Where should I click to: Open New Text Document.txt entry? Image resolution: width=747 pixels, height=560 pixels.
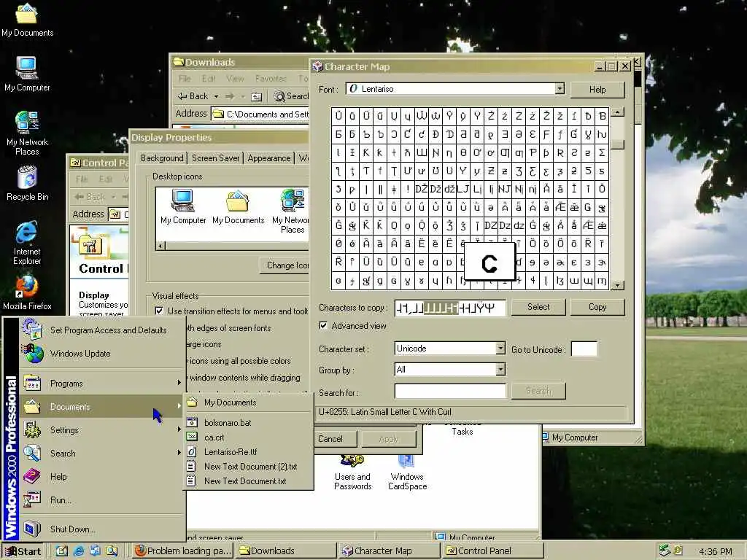(x=248, y=481)
